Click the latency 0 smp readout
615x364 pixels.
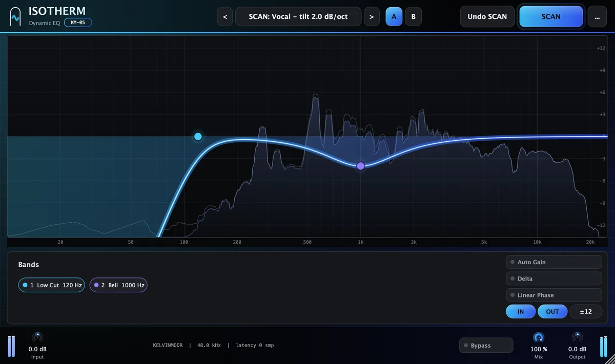click(x=255, y=346)
